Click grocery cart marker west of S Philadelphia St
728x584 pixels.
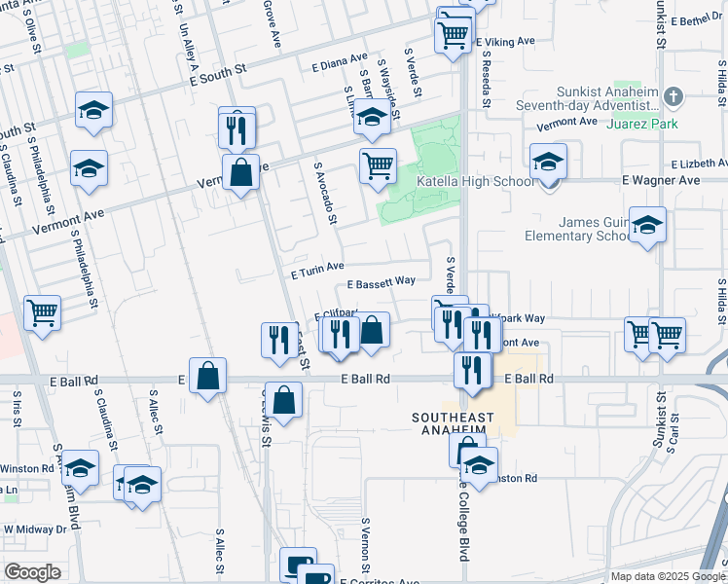click(x=42, y=313)
